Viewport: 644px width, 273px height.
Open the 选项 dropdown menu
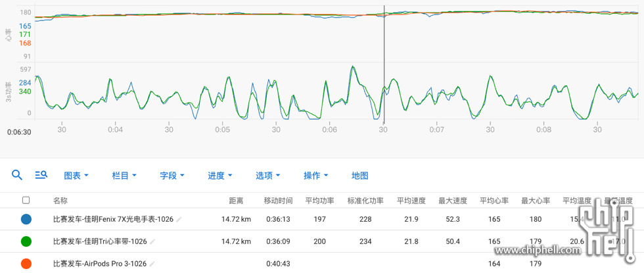pos(268,176)
